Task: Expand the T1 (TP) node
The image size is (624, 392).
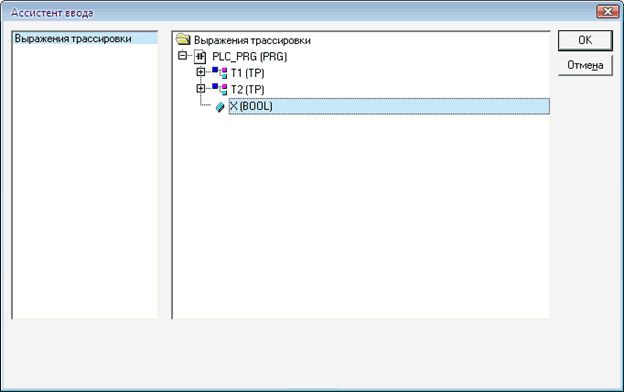Action: pos(201,72)
